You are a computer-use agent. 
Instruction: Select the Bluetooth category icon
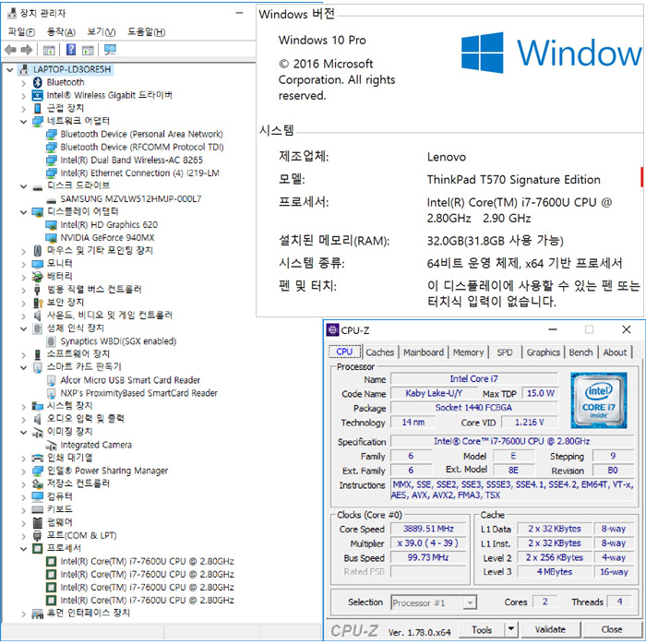(38, 82)
